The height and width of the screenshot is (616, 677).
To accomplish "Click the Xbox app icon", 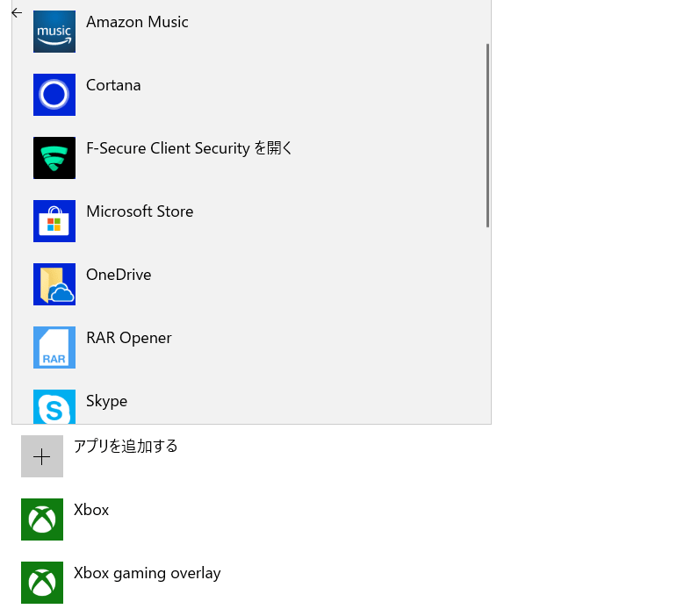I will 42,519.
